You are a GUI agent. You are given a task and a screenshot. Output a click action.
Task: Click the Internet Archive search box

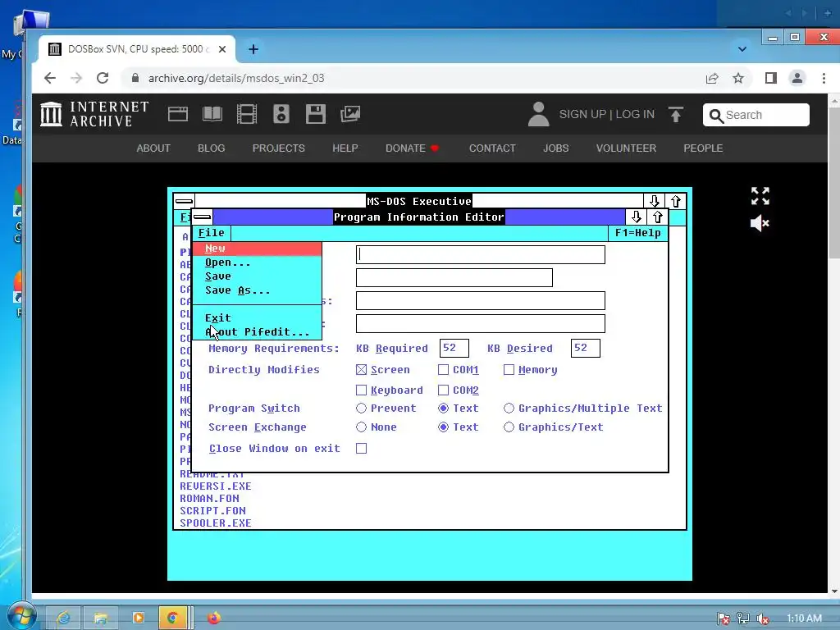[x=756, y=115]
